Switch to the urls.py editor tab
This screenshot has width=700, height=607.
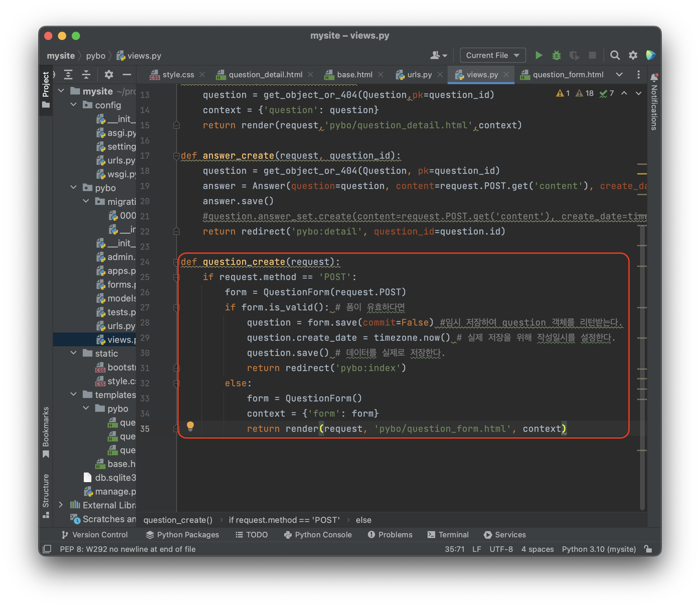point(419,74)
